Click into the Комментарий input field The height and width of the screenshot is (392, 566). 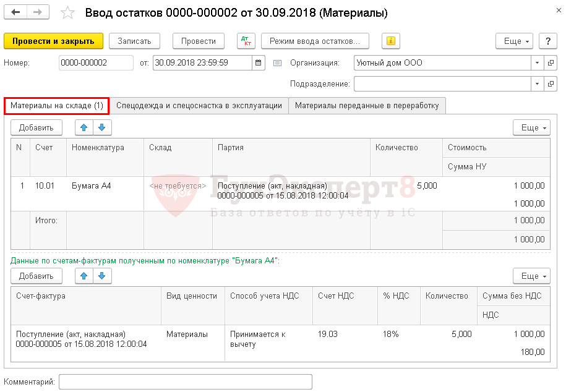[185, 381]
